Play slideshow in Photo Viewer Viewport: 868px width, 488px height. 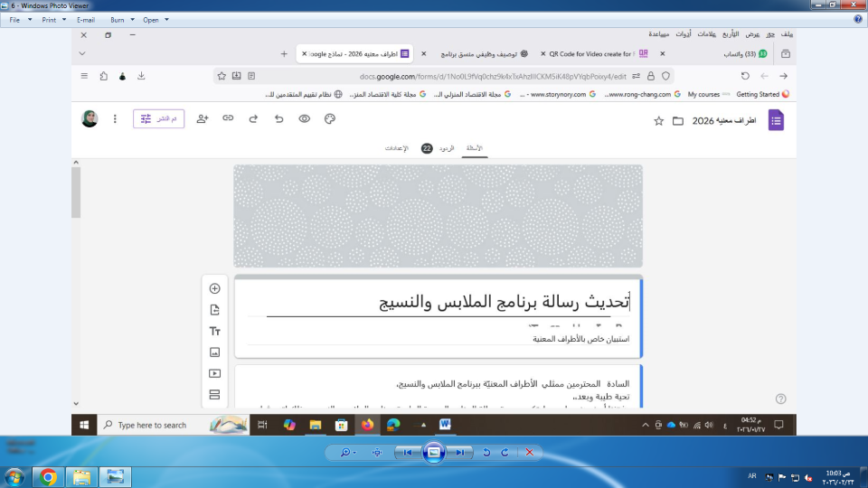tap(434, 452)
